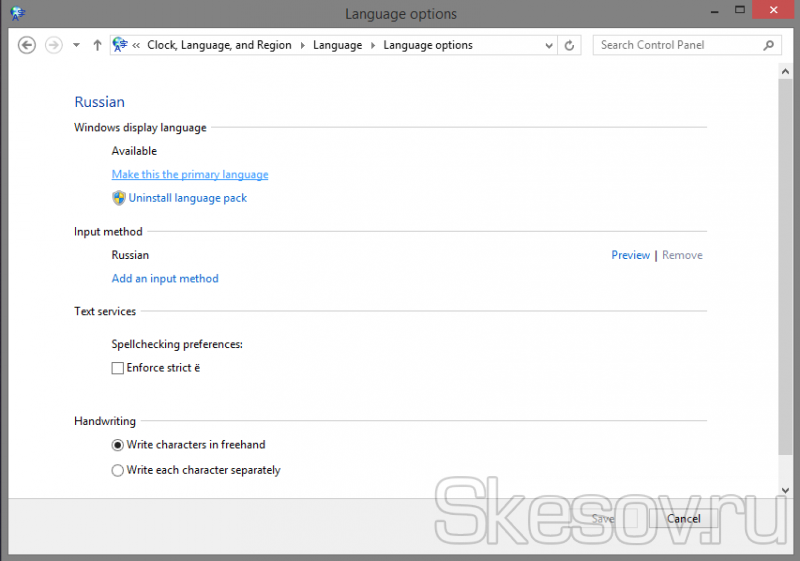The height and width of the screenshot is (561, 800).
Task: Click the Back navigation arrow
Action: click(x=27, y=45)
